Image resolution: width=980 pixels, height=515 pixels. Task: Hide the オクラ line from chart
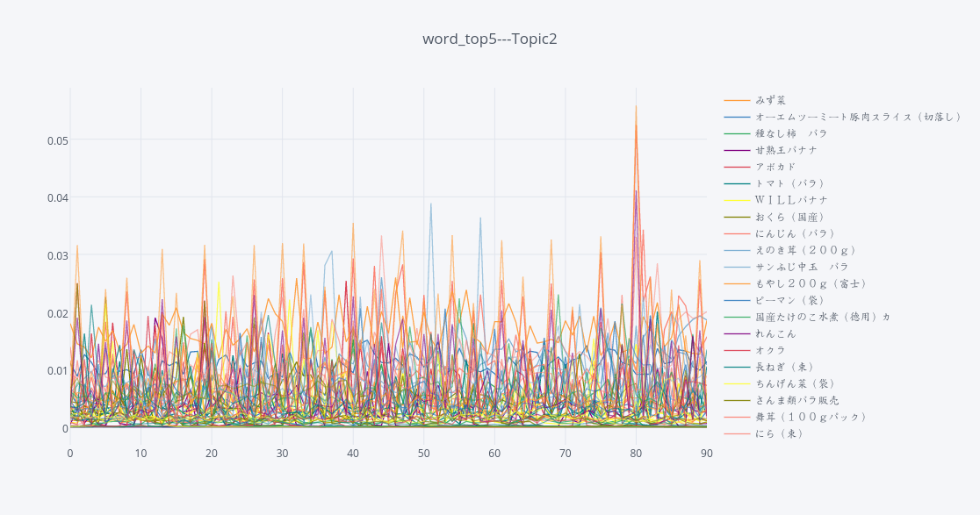(x=770, y=350)
